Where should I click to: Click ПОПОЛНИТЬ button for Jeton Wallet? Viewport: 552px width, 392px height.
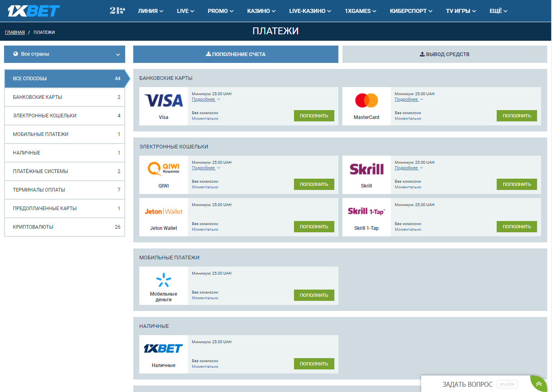[314, 227]
